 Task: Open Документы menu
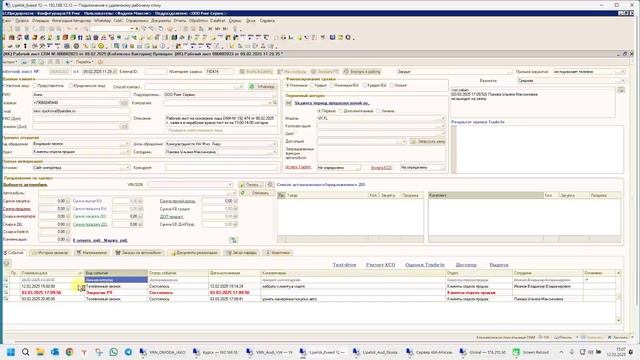161,20
